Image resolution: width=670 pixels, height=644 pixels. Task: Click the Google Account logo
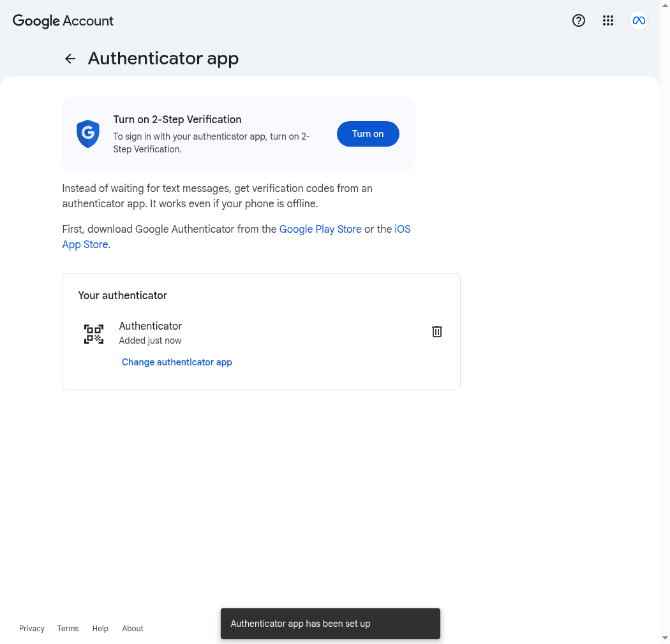click(63, 21)
